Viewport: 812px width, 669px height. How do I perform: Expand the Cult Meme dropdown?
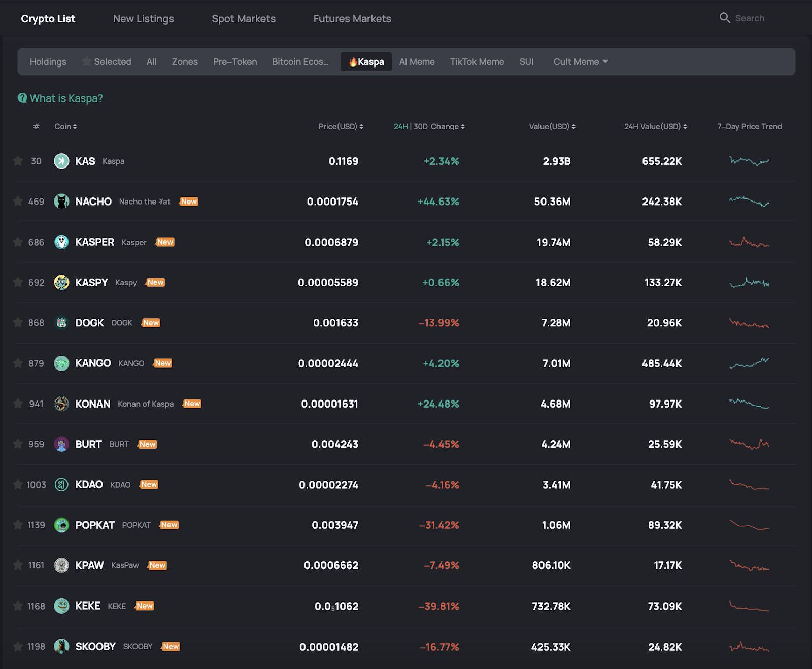(x=581, y=62)
